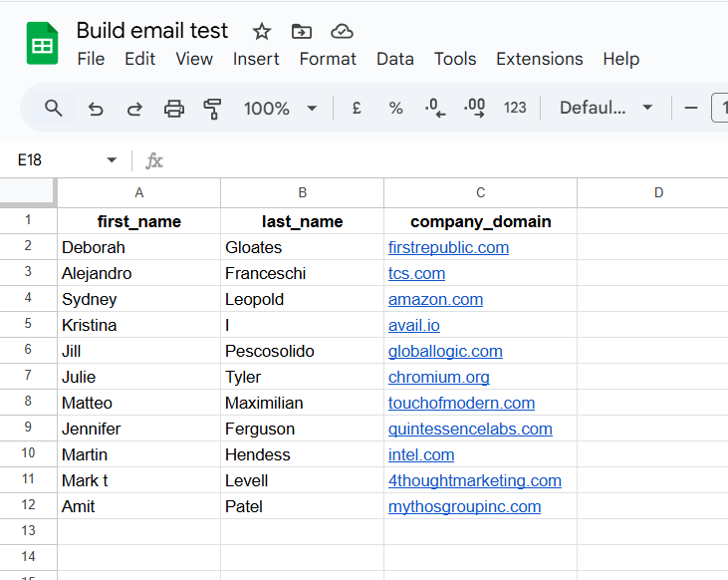This screenshot has width=728, height=580.
Task: Open the Data menu
Action: pos(394,59)
